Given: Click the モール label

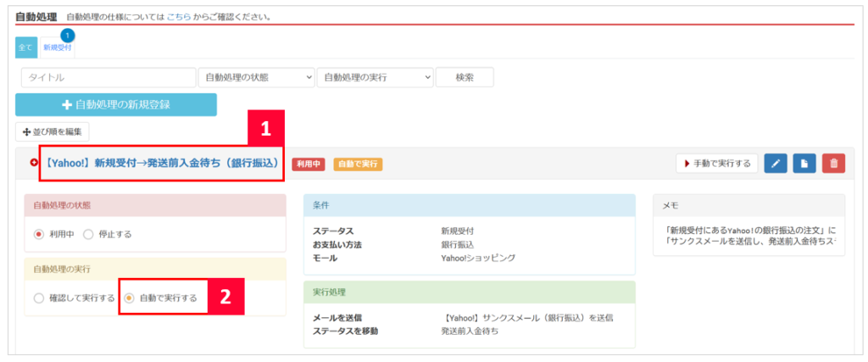Looking at the screenshot, I should point(325,258).
